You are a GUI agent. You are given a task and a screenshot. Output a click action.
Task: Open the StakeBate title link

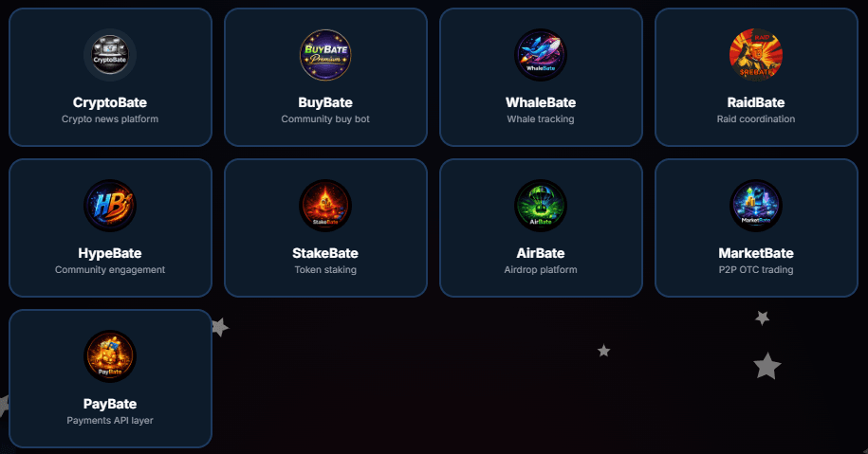click(x=325, y=253)
